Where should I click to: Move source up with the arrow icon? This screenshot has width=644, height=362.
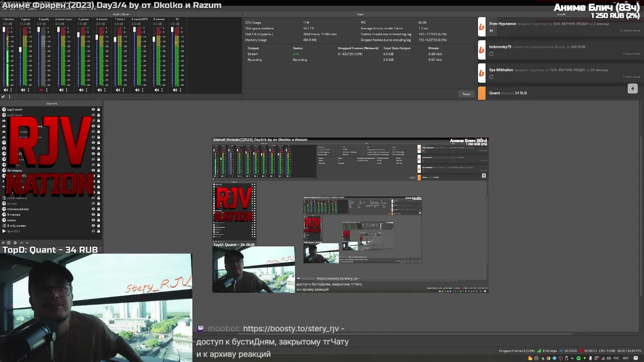22,243
